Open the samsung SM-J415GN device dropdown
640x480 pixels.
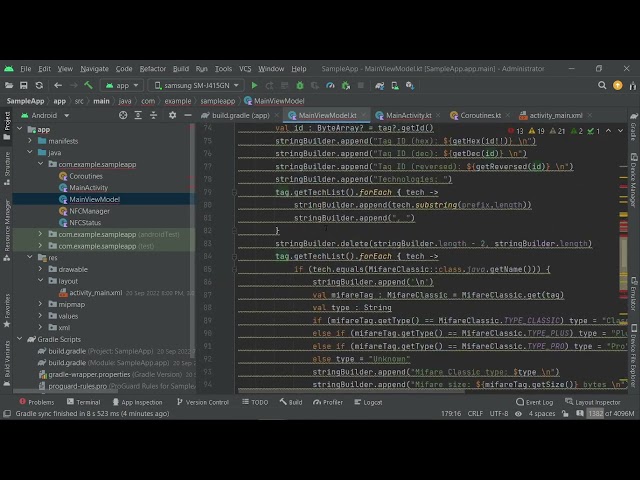[x=196, y=85]
